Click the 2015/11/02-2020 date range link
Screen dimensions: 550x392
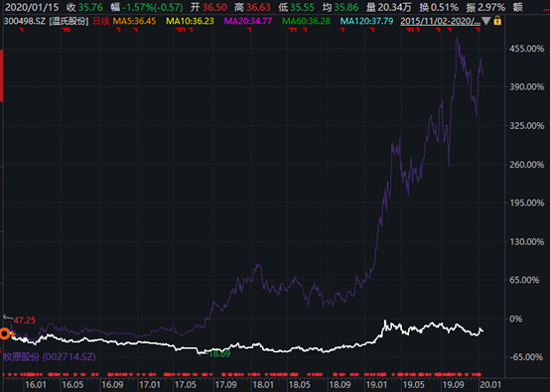coord(440,21)
